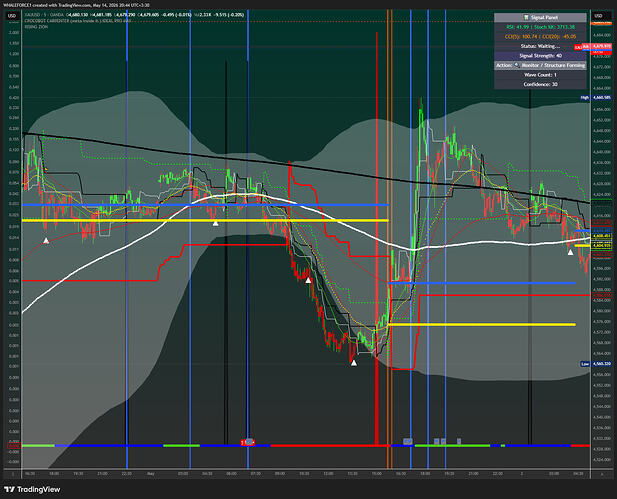Click the chart icon in Signal Panel header
This screenshot has width=617, height=499.
pos(526,17)
